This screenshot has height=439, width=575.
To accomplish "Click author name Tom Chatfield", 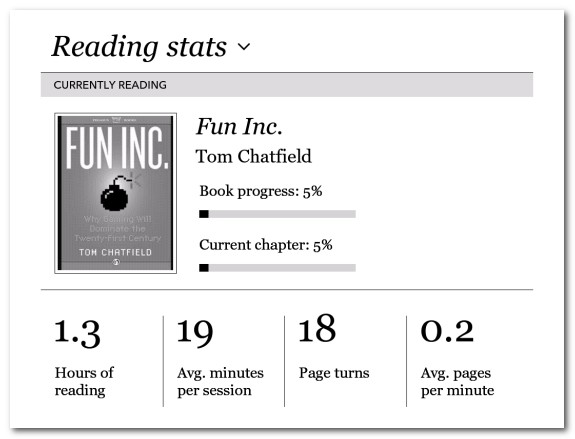I will click(253, 156).
